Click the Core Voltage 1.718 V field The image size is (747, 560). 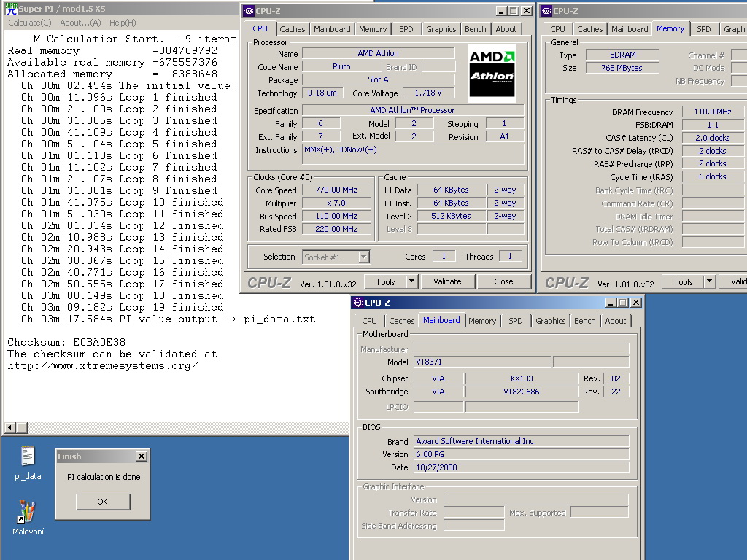click(x=427, y=93)
